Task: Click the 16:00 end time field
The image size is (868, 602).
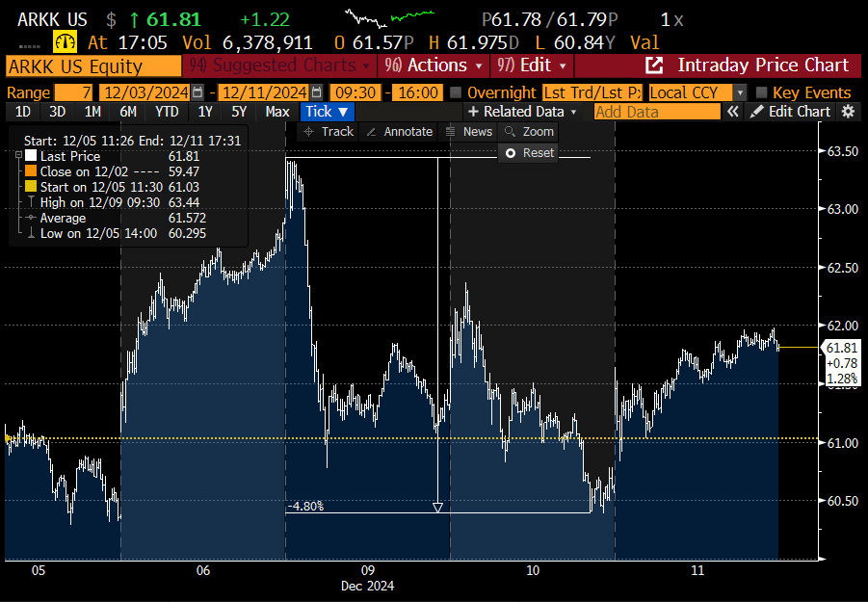Action: 418,92
